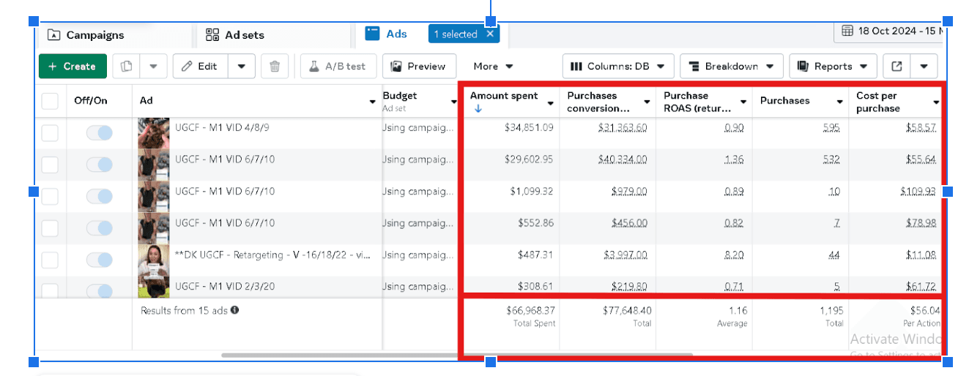The height and width of the screenshot is (376, 980).
Task: Click the 8.20 ROAS value
Action: click(x=734, y=255)
